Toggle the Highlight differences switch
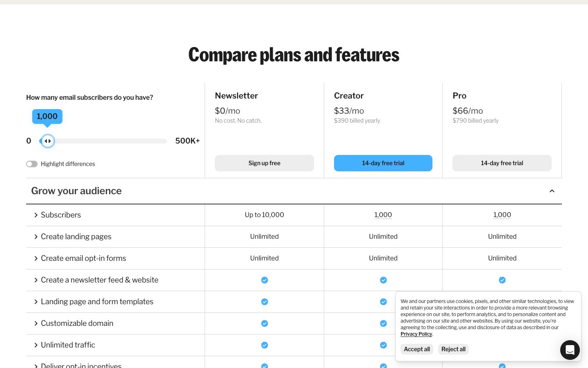 click(x=32, y=164)
